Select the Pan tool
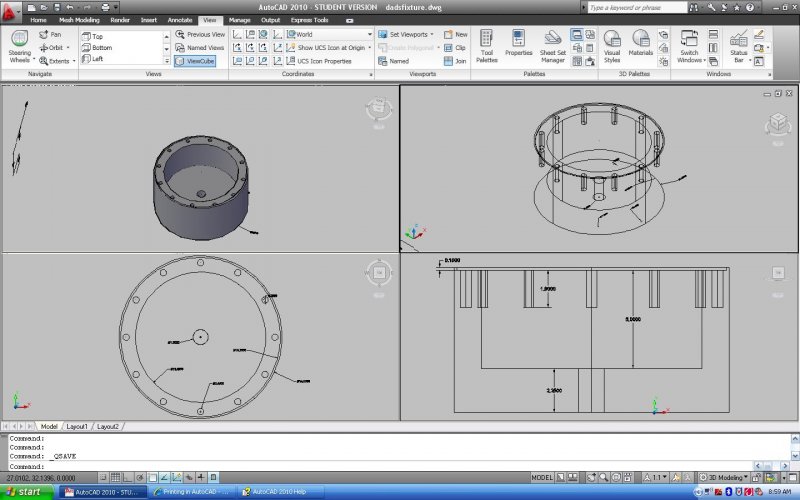Screen dimensions: 800x500 51,34
